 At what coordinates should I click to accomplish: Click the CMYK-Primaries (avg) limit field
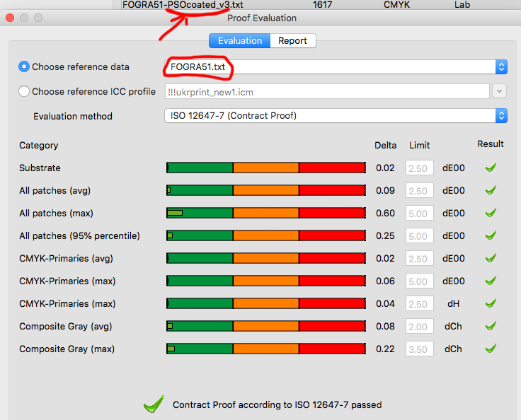[420, 258]
